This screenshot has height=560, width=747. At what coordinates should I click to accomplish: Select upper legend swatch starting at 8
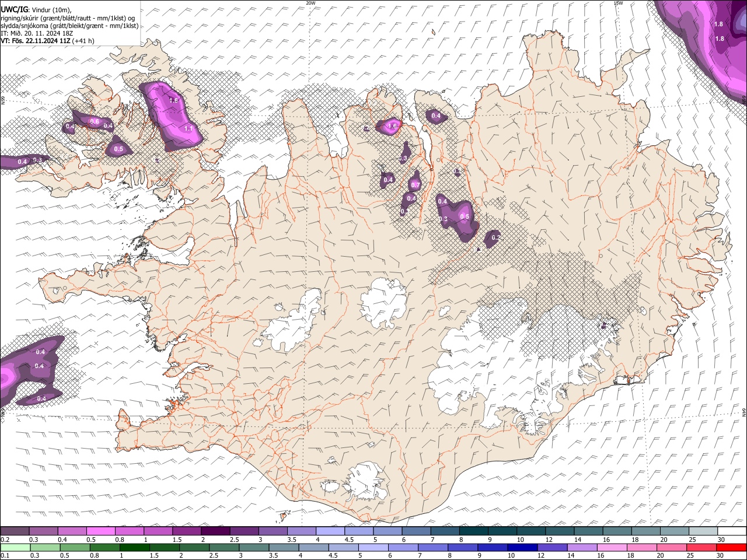(474, 531)
